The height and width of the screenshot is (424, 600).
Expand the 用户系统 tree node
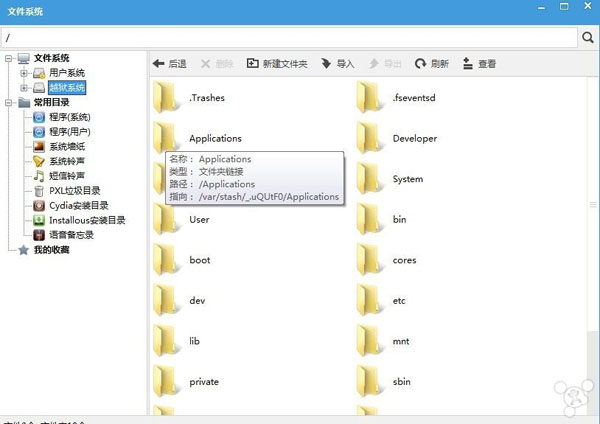(24, 73)
